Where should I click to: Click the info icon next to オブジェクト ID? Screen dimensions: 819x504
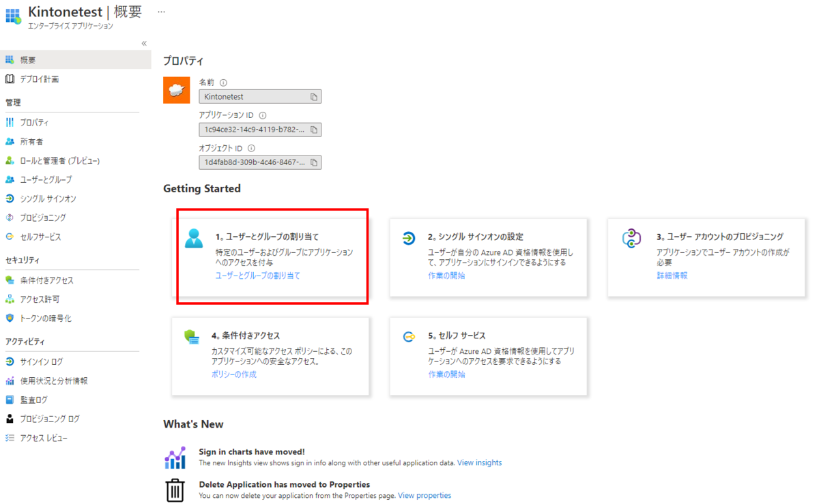[251, 148]
